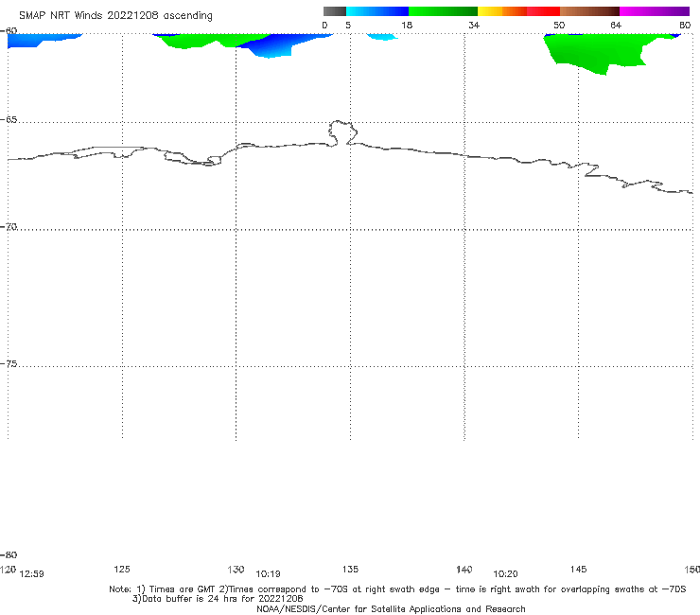The width and height of the screenshot is (700, 615).
Task: Click the green segment of the wind colorbar
Action: click(443, 11)
